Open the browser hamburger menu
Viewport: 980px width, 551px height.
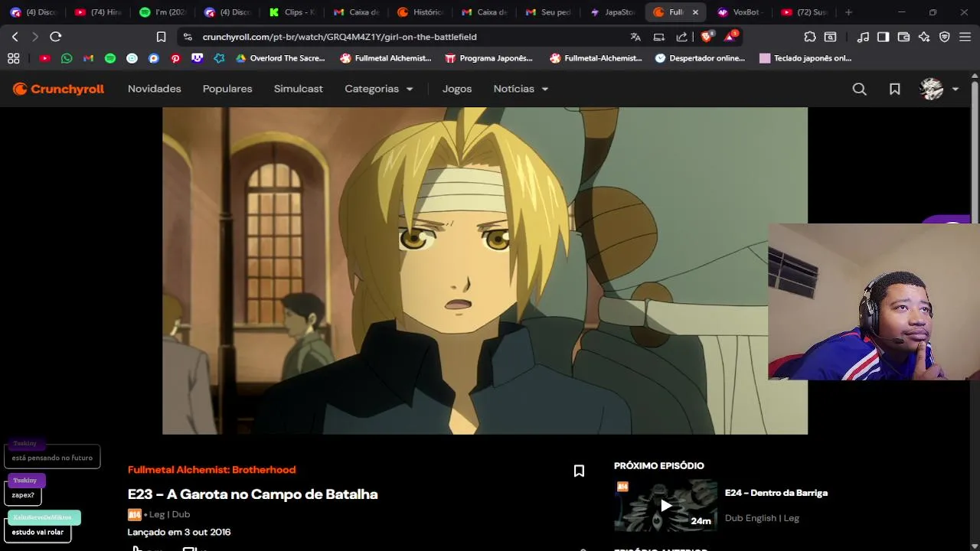tap(965, 37)
